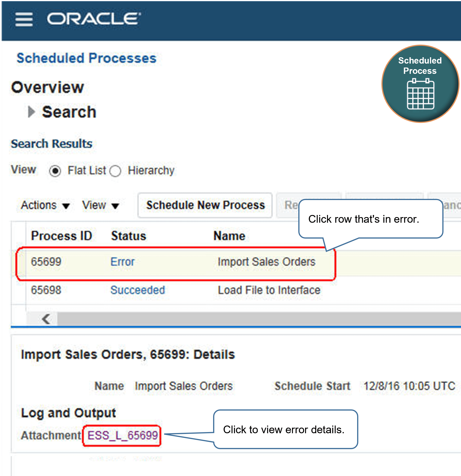Screen dimensions: 461x476
Task: Click the Succeeded status link
Action: (x=137, y=290)
